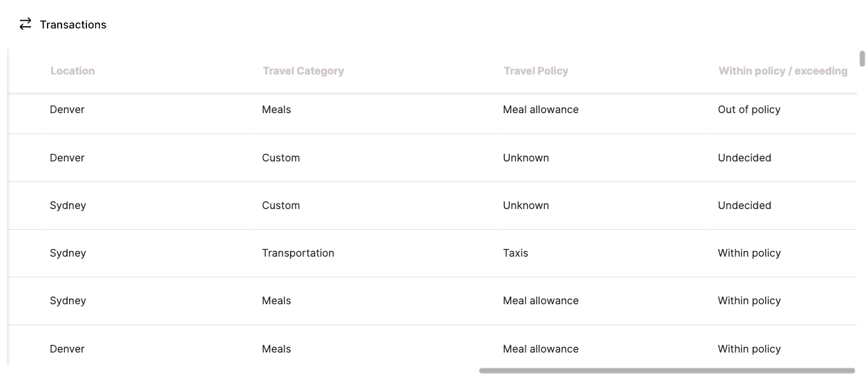Click Within policy in the Taxis row
The image size is (868, 376).
point(749,253)
